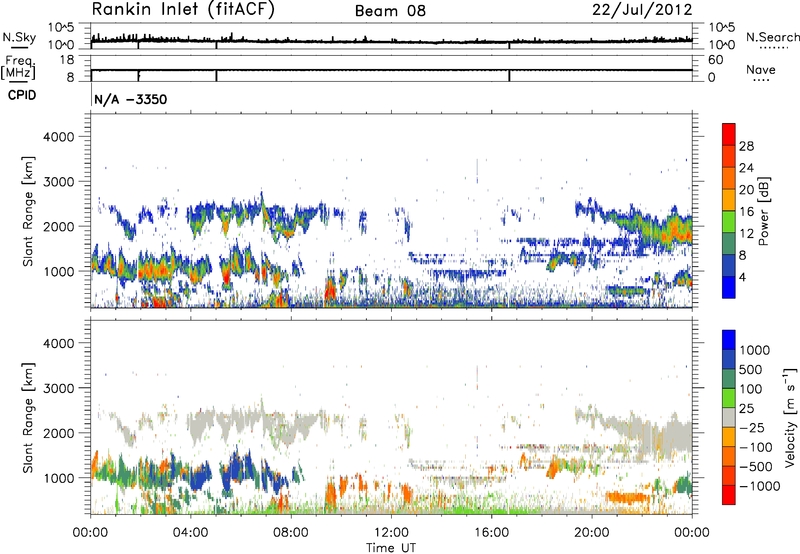
Task: Click the '20:00' time tick label
Action: 592,533
